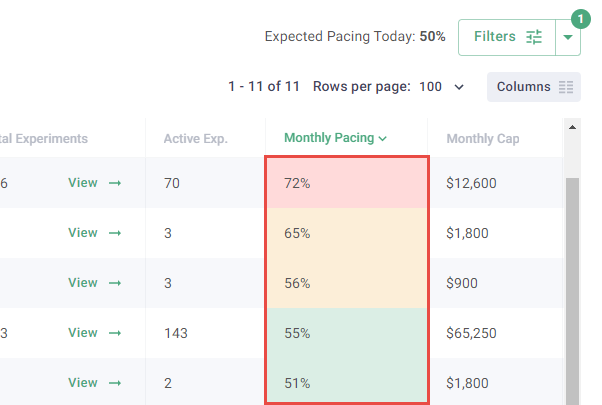
Task: Click the table vertical scrollbar thumb
Action: pyautogui.click(x=572, y=290)
